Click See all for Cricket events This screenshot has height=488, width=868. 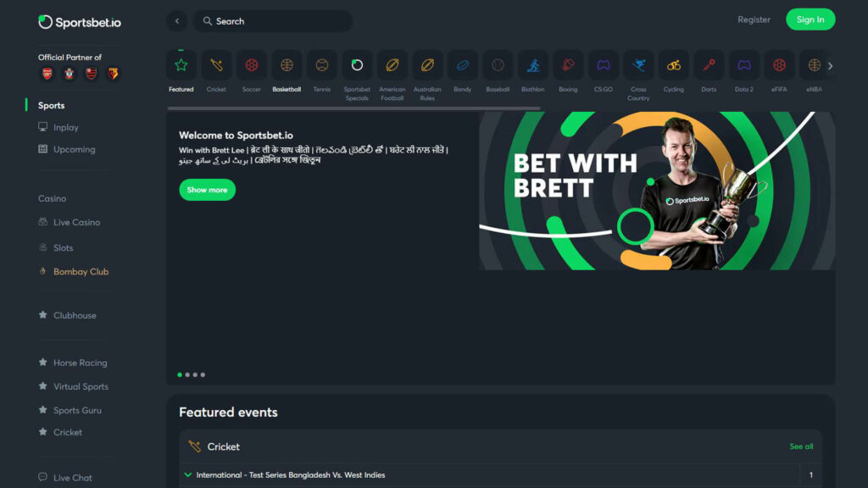801,446
